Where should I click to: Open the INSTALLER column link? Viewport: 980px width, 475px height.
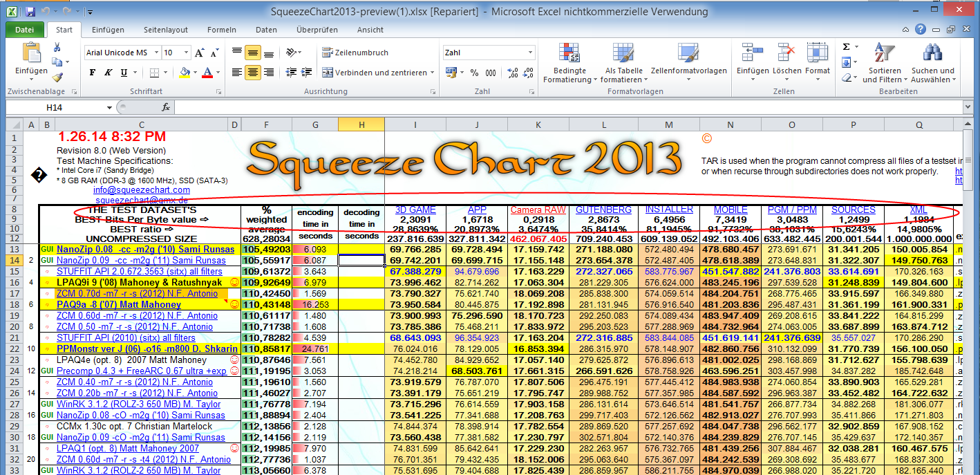[x=669, y=209]
